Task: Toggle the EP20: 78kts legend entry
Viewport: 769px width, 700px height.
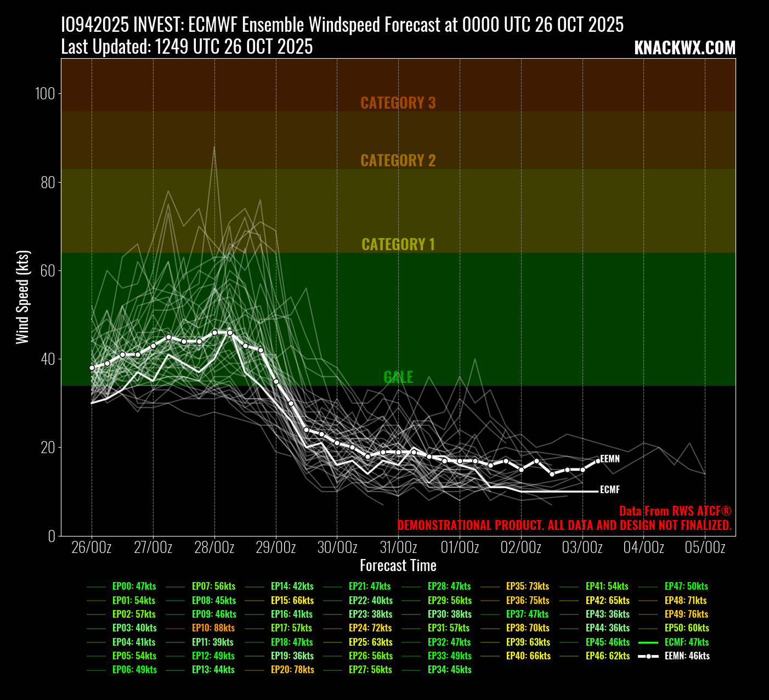Action: pyautogui.click(x=292, y=670)
